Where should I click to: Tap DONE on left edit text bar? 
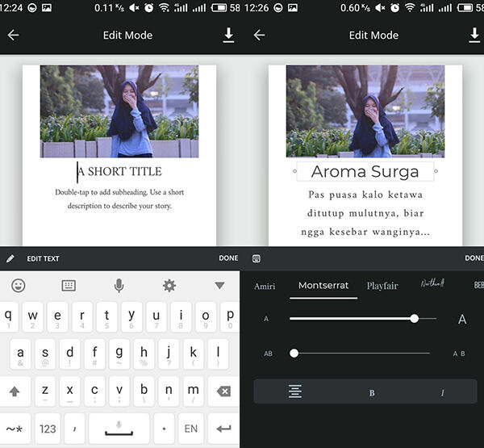pyautogui.click(x=228, y=258)
